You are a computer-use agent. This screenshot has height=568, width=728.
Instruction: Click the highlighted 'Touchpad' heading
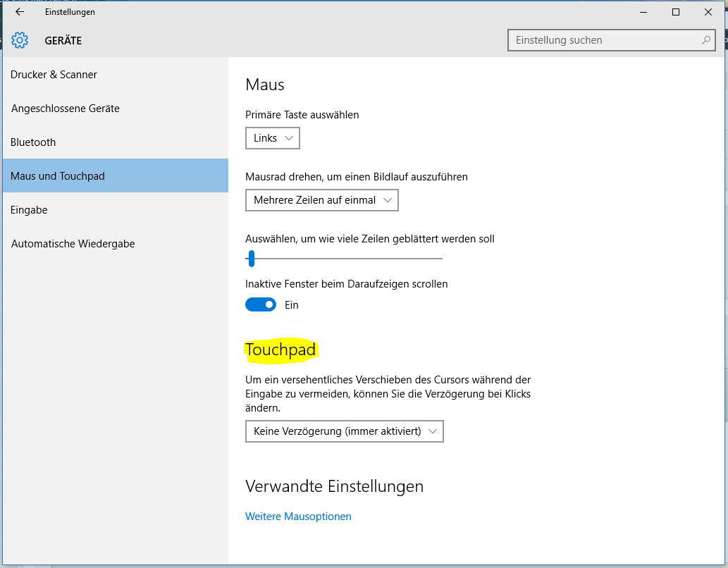280,350
